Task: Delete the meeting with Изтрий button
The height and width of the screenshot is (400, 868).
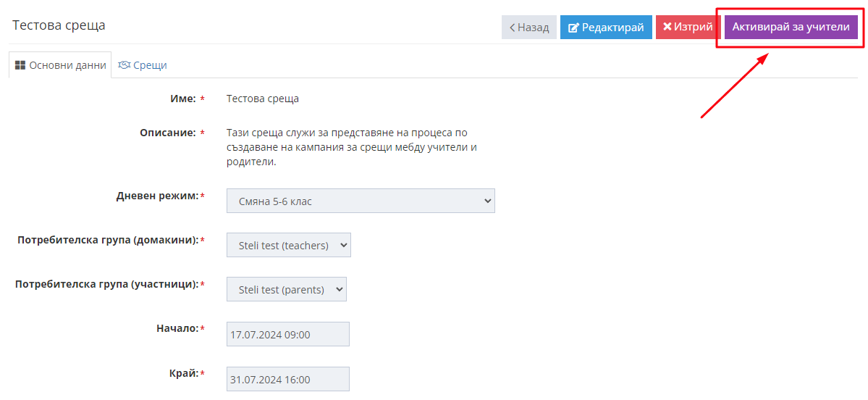Action: (x=688, y=27)
